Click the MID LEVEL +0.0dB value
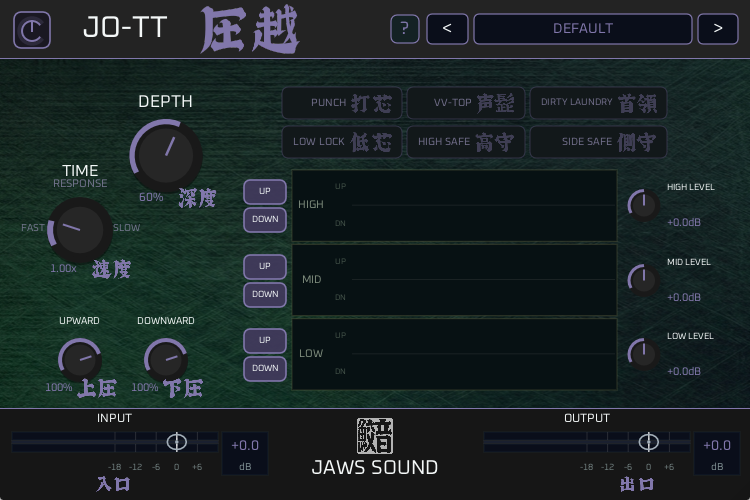The height and width of the screenshot is (500, 750). 684,297
